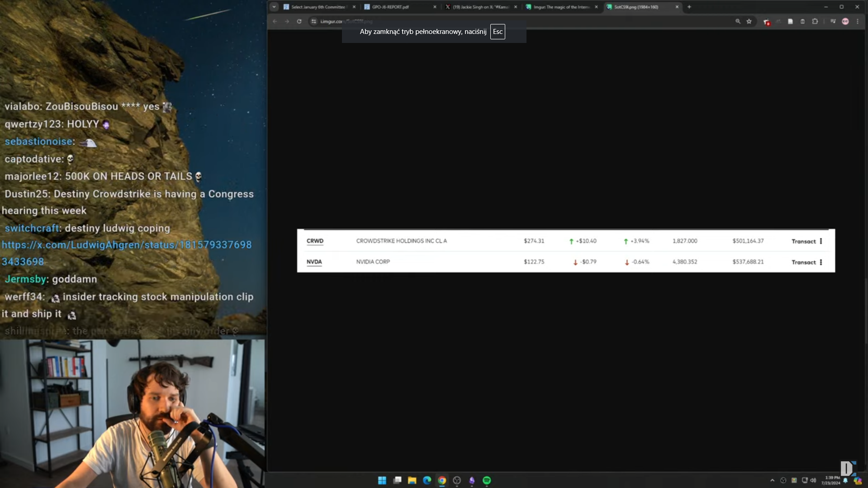Open File Explorer from the taskbar

(412, 480)
